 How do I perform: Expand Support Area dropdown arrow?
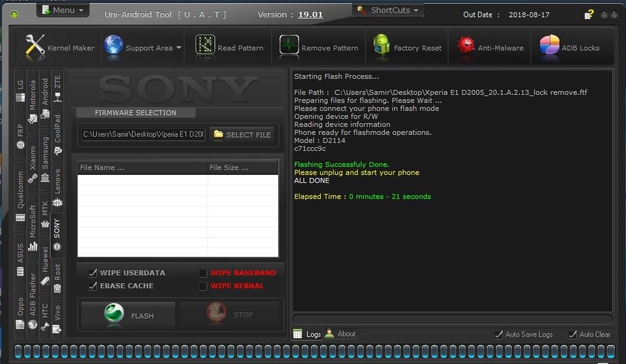[x=179, y=47]
